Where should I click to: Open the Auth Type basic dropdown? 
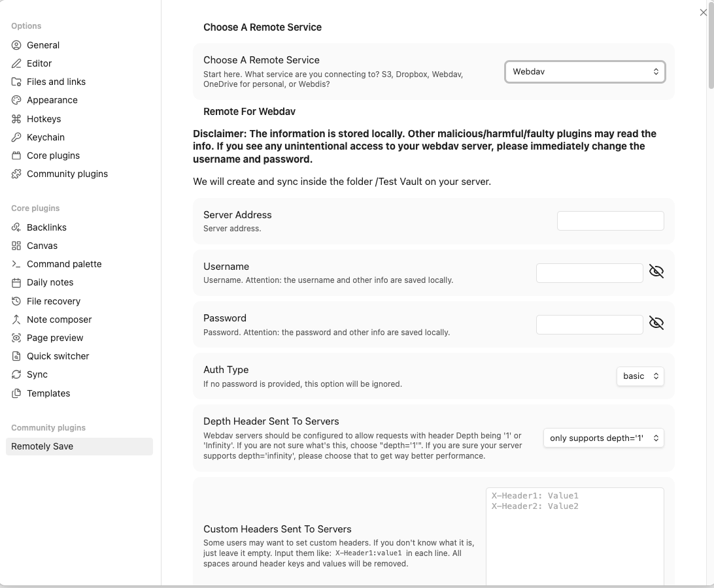(640, 376)
